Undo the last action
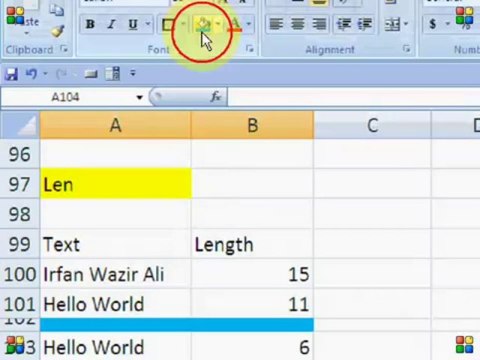 (31, 74)
